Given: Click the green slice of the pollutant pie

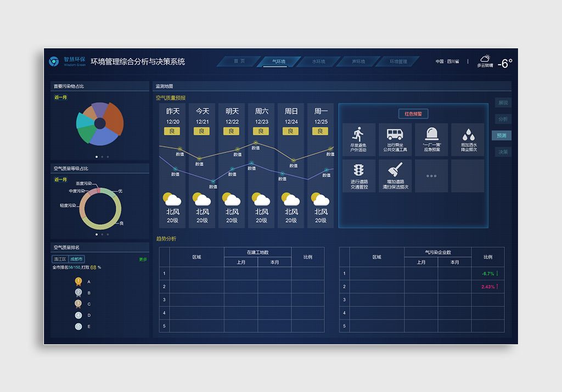Looking at the screenshot, I should [x=87, y=134].
